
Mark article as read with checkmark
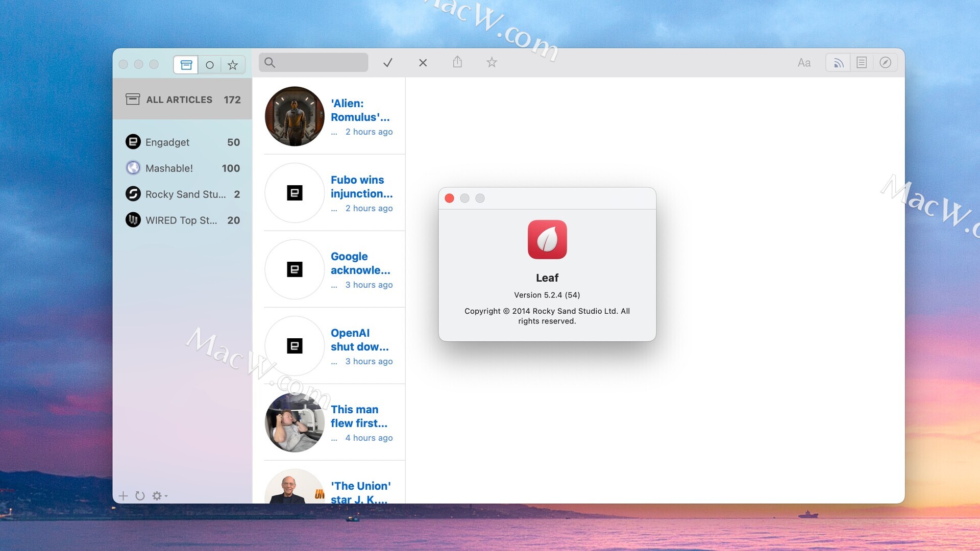(x=388, y=62)
